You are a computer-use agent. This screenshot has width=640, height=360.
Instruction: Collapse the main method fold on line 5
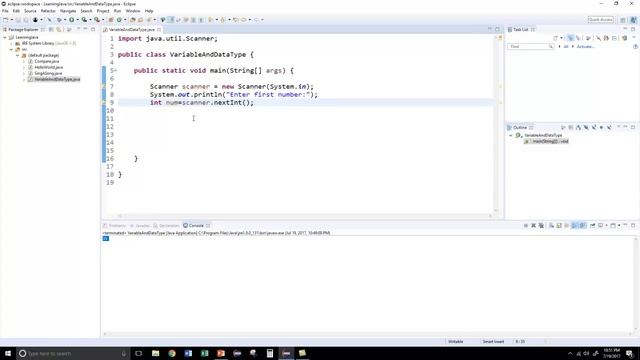[116, 71]
